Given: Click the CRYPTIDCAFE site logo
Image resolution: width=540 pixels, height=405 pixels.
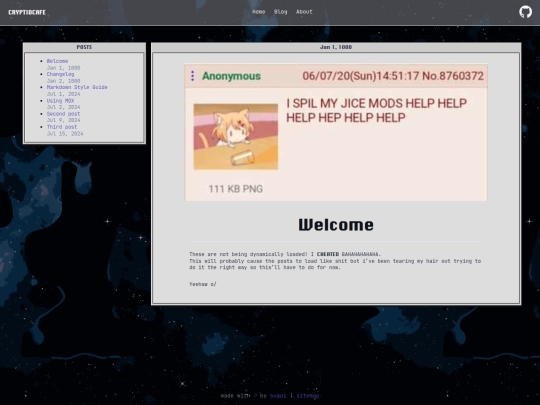Looking at the screenshot, I should pyautogui.click(x=27, y=12).
